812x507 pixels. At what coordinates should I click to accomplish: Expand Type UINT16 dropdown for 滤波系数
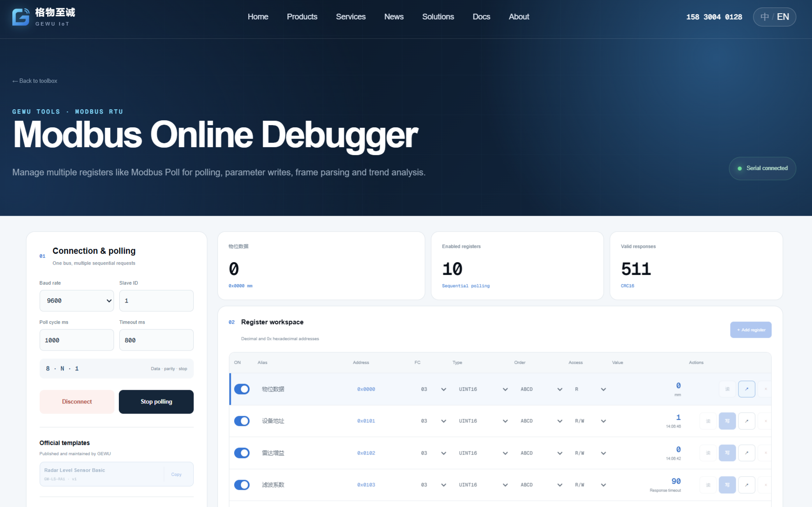483,485
